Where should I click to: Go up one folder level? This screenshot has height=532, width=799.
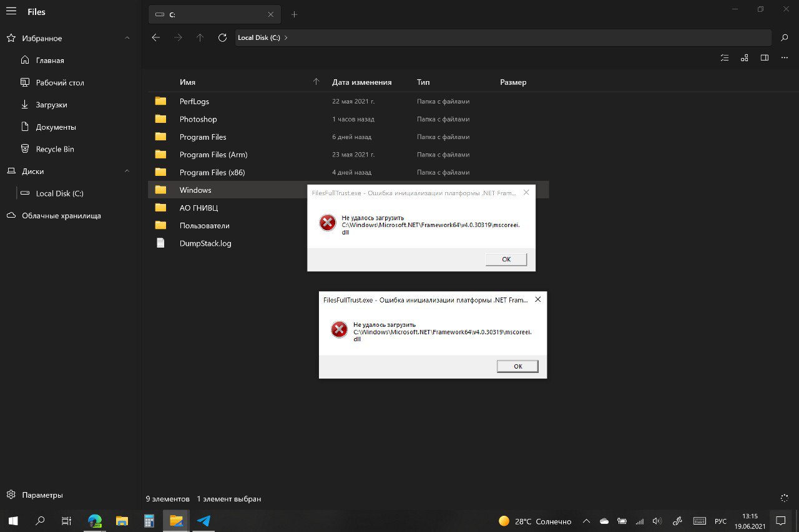[x=200, y=37]
